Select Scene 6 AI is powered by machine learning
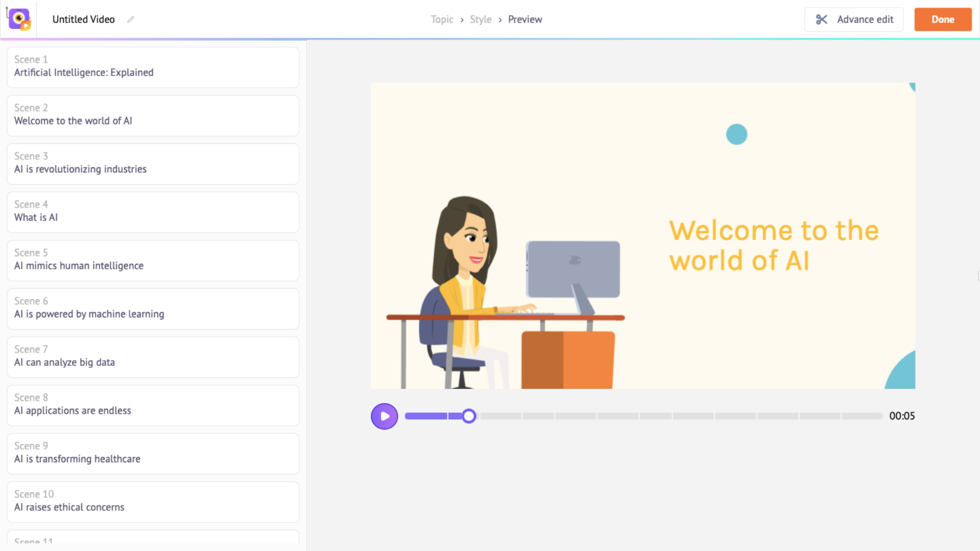The width and height of the screenshot is (980, 551). point(153,308)
